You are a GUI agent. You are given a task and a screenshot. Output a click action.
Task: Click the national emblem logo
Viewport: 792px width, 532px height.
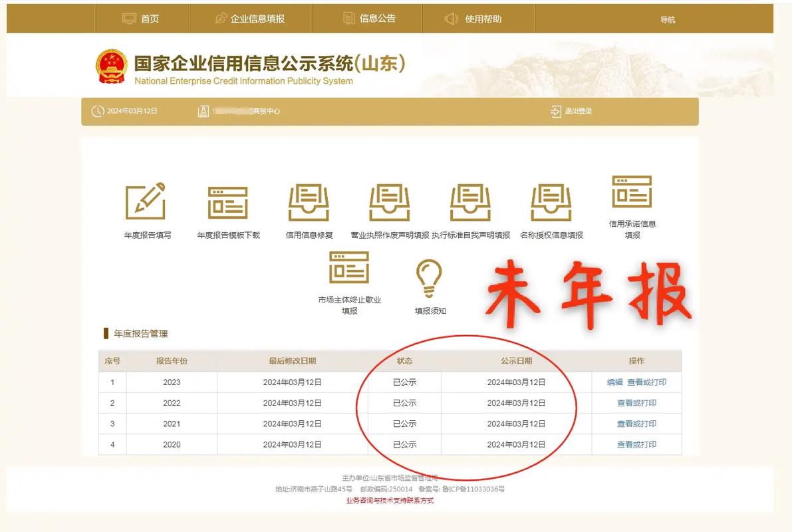[111, 66]
